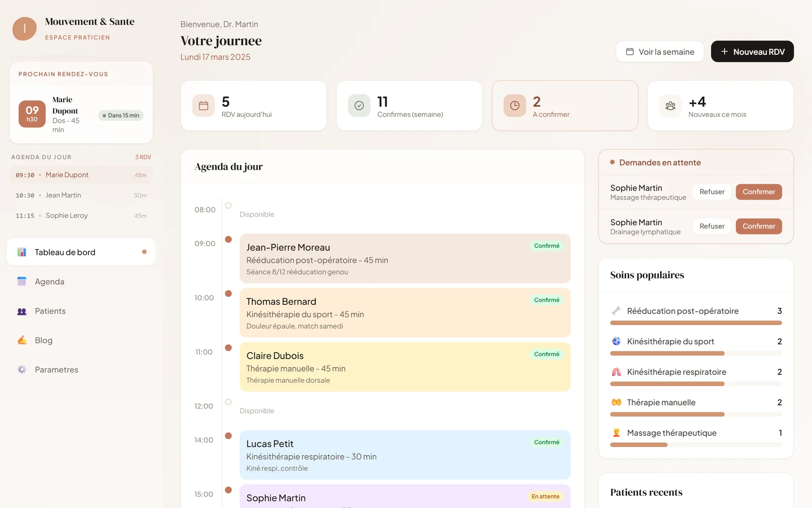Click the Rééducation post-opératoire progress bar
The width and height of the screenshot is (812, 508).
click(695, 323)
